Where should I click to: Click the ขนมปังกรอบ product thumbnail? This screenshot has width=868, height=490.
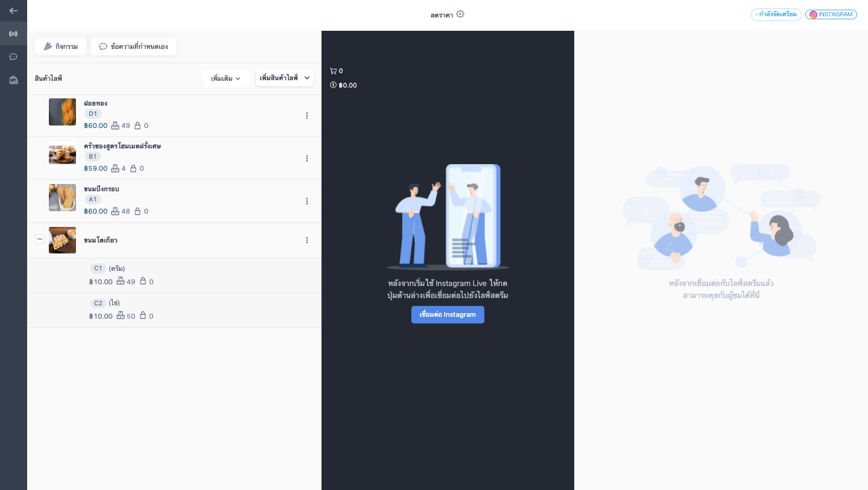[62, 197]
